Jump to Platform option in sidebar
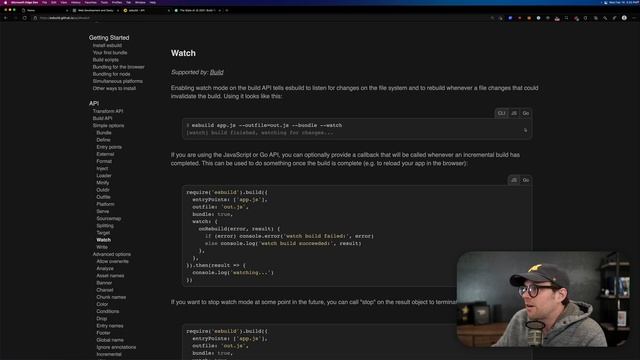The image size is (640, 360). click(x=105, y=204)
